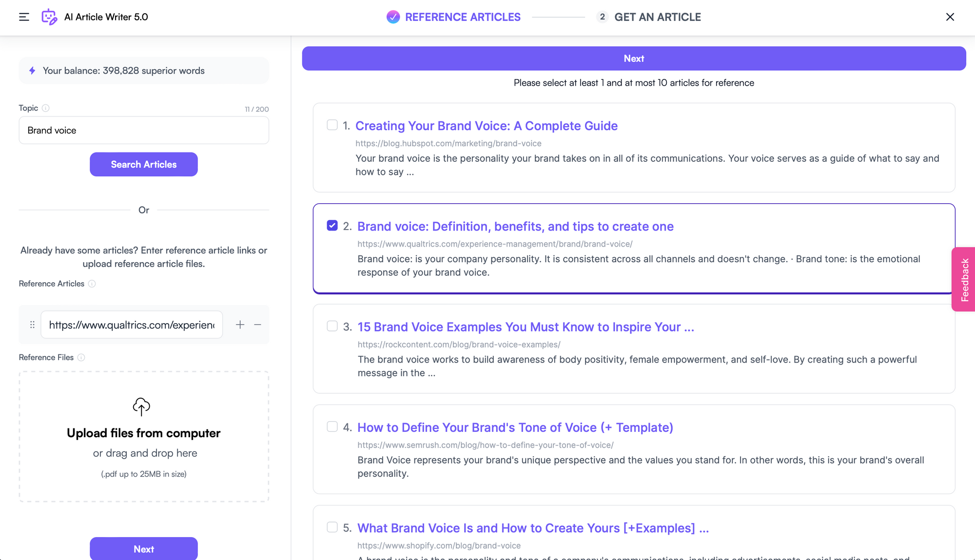
Task: Open the hamburger navigation menu
Action: point(23,17)
